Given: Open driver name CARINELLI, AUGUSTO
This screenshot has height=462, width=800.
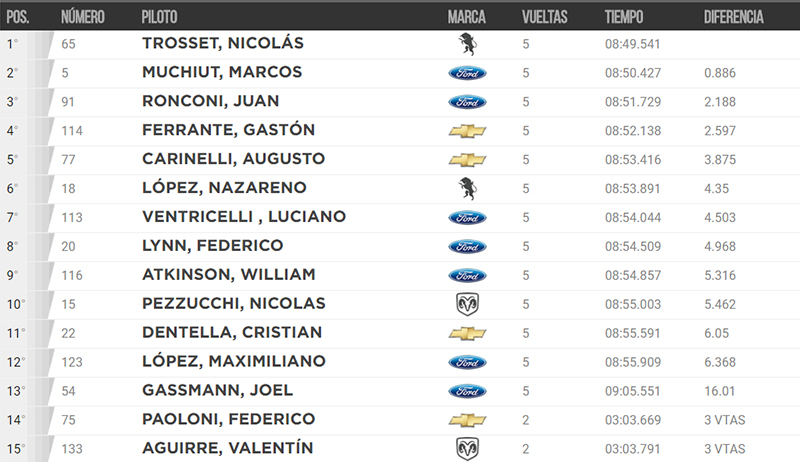Looking at the screenshot, I should point(233,159).
